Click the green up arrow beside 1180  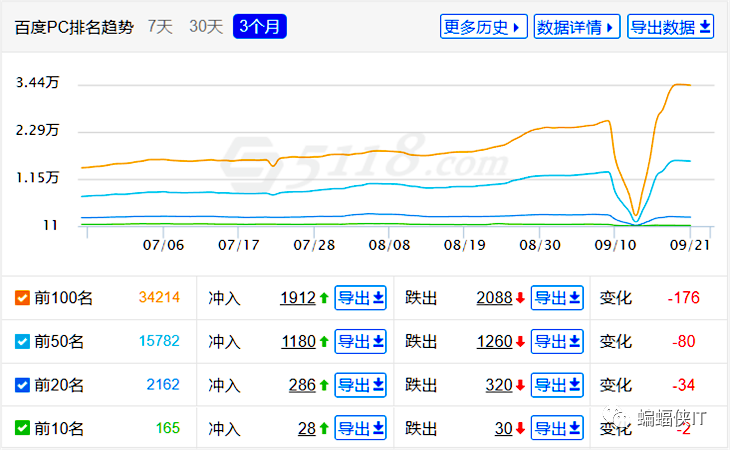(x=324, y=342)
